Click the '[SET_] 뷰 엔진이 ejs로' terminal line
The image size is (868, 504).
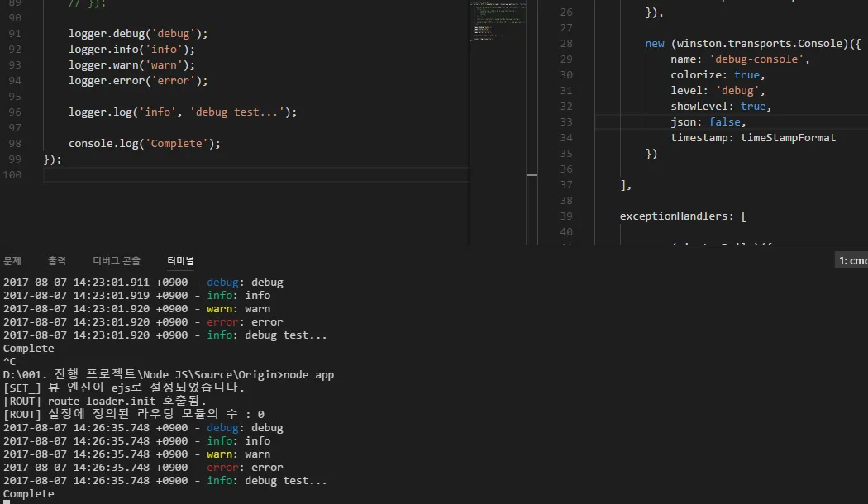click(x=124, y=388)
